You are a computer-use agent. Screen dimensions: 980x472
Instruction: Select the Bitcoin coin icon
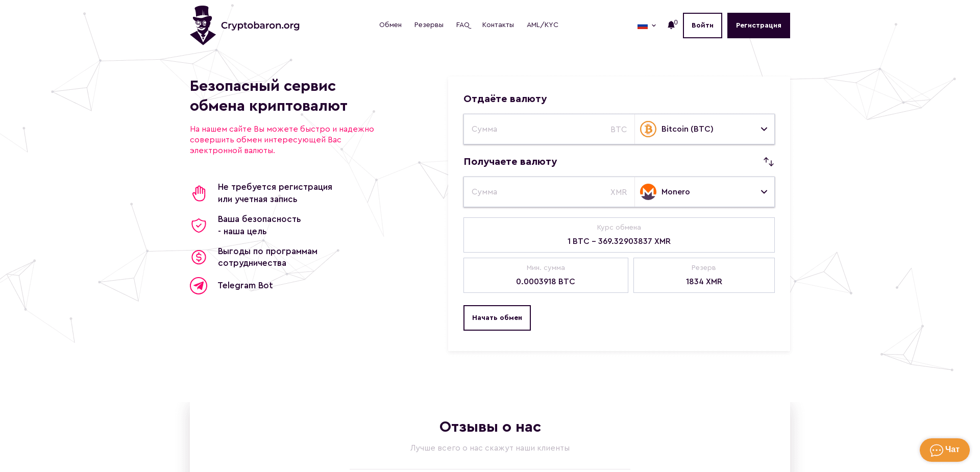[x=648, y=129]
